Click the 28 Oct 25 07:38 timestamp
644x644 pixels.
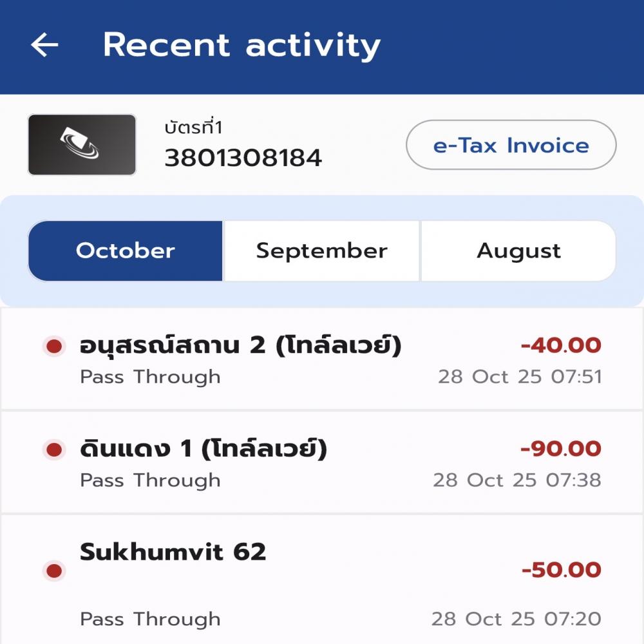(517, 480)
